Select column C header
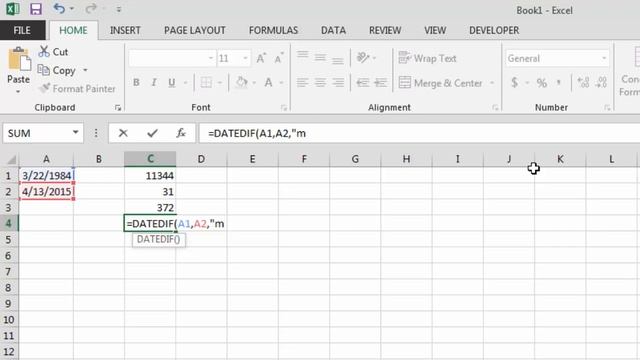This screenshot has height=360, width=640. click(150, 159)
